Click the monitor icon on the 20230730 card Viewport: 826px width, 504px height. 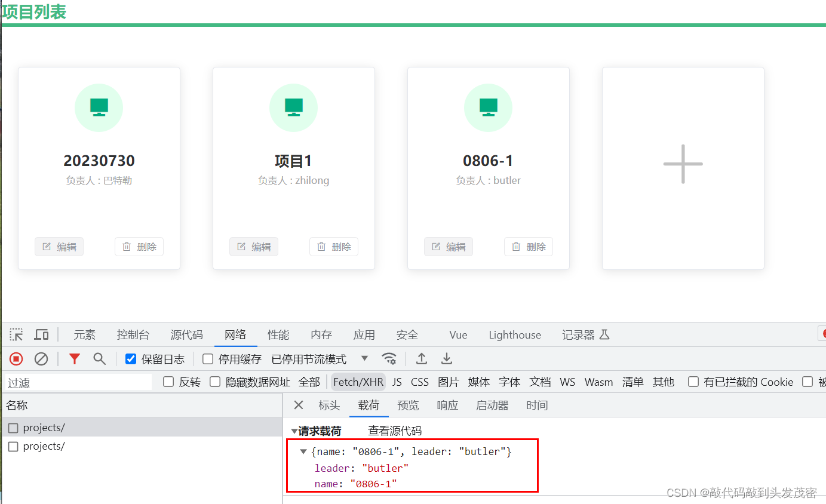(x=99, y=107)
